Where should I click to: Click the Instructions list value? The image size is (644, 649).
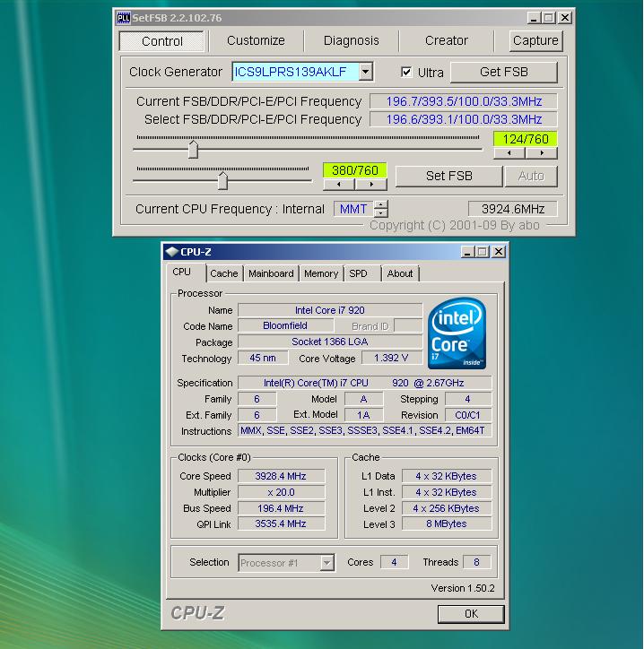[364, 430]
